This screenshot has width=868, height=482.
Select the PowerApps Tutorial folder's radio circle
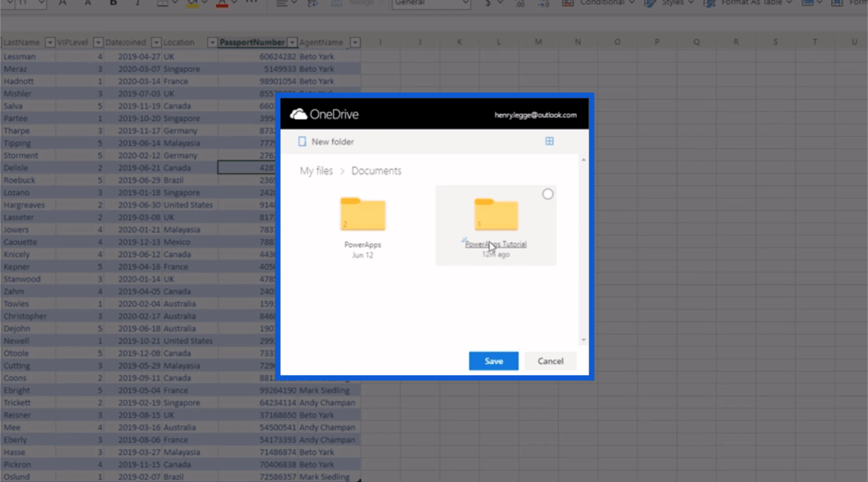(548, 194)
